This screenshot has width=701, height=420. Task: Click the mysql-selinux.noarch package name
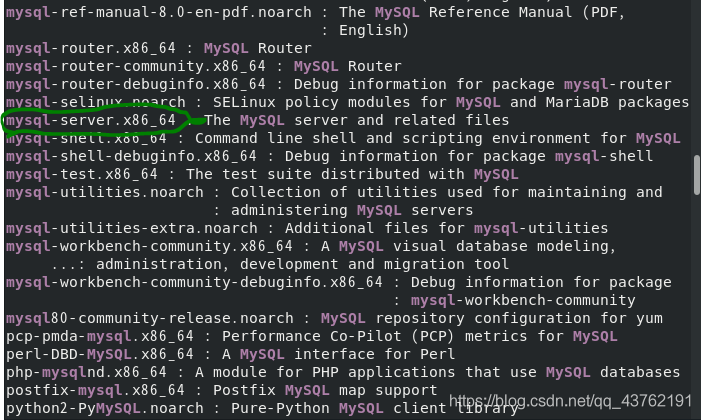pyautogui.click(x=96, y=102)
